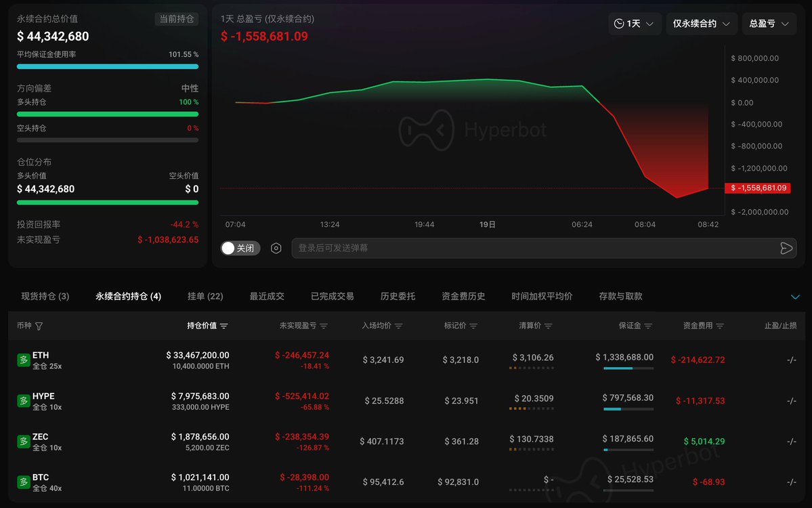Sort by 清算价 sort icon
Image resolution: width=812 pixels, height=508 pixels.
[549, 326]
